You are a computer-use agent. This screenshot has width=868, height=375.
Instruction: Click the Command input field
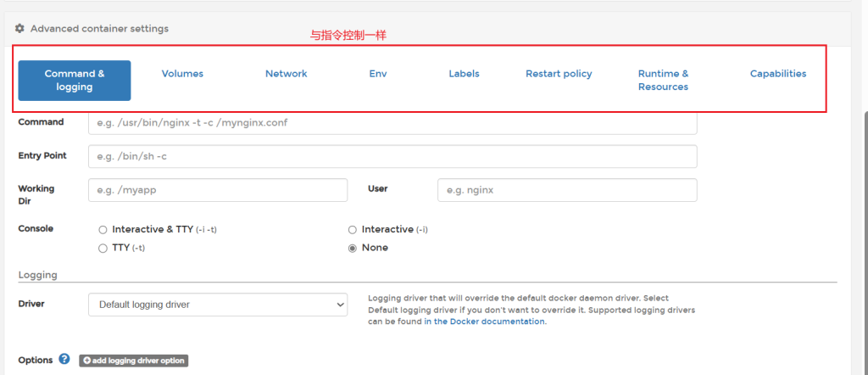pos(392,123)
